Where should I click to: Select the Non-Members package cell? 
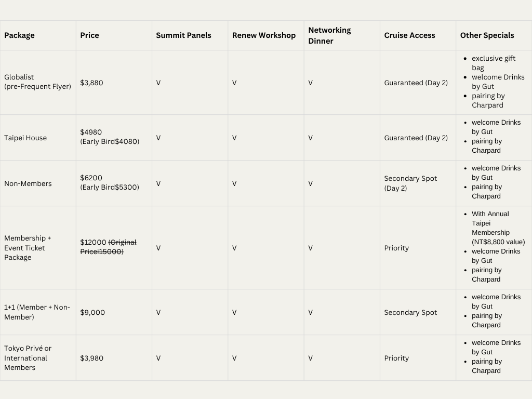point(28,183)
